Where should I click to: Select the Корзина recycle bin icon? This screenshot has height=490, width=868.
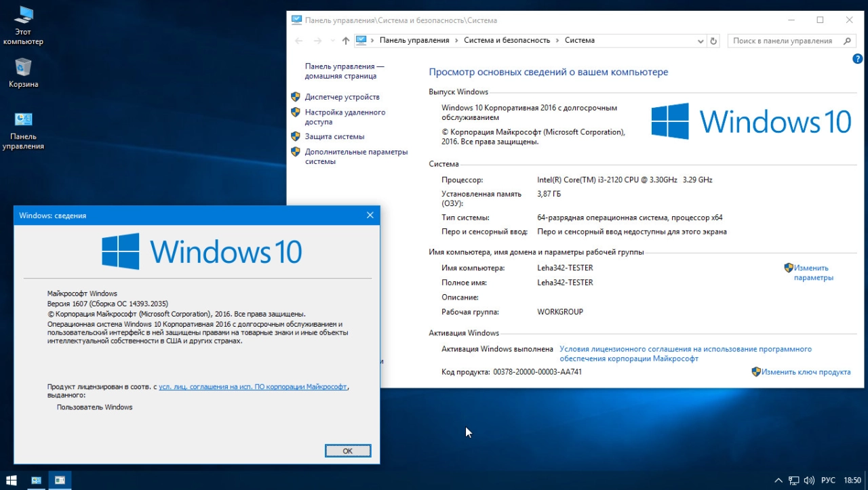[x=23, y=73]
